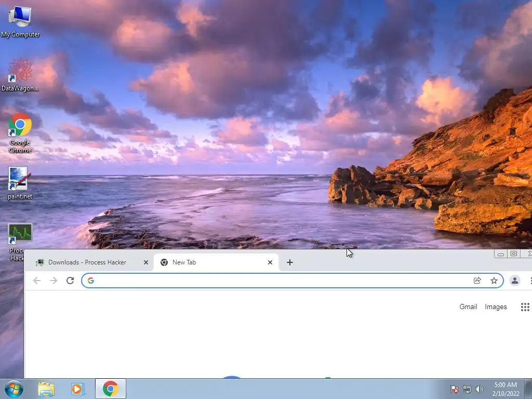Open Windows Explorer from taskbar
The width and height of the screenshot is (532, 399).
46,389
